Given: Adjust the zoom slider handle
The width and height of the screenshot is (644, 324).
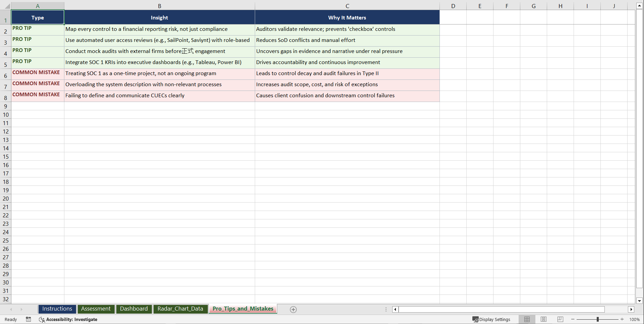Looking at the screenshot, I should point(598,319).
